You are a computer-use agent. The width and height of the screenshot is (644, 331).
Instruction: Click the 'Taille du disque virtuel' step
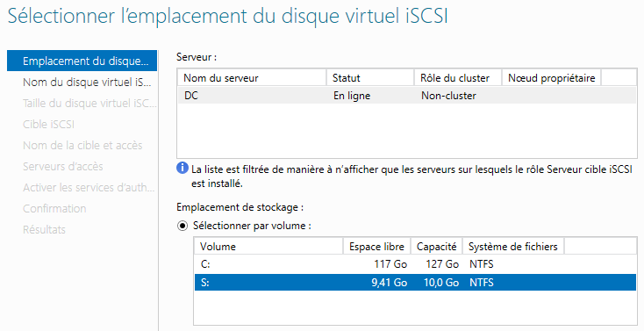pyautogui.click(x=89, y=104)
